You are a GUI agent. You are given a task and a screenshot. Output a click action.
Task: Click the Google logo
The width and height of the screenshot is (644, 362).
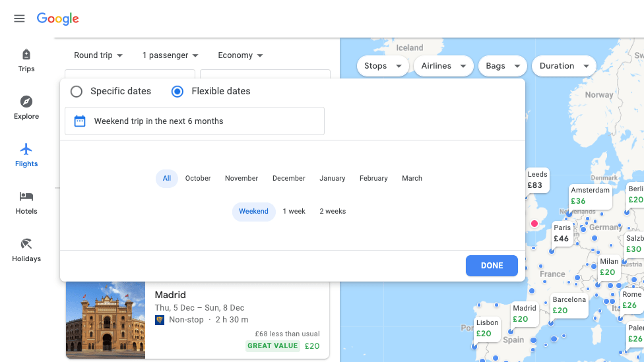pos(58,18)
